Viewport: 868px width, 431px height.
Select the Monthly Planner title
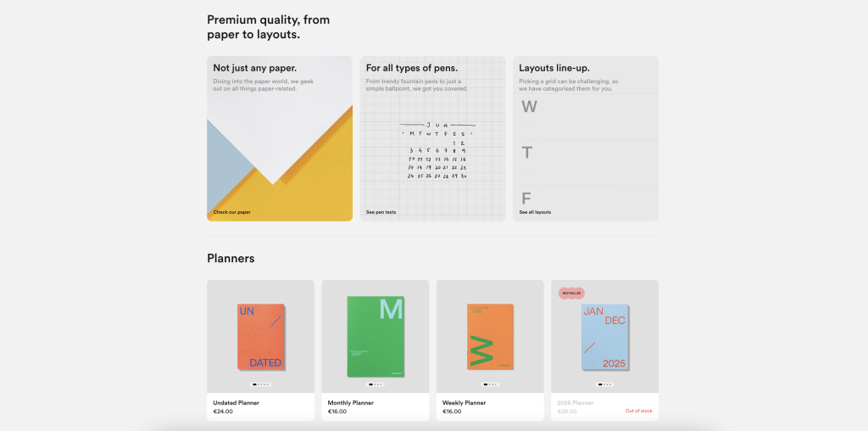(x=350, y=403)
